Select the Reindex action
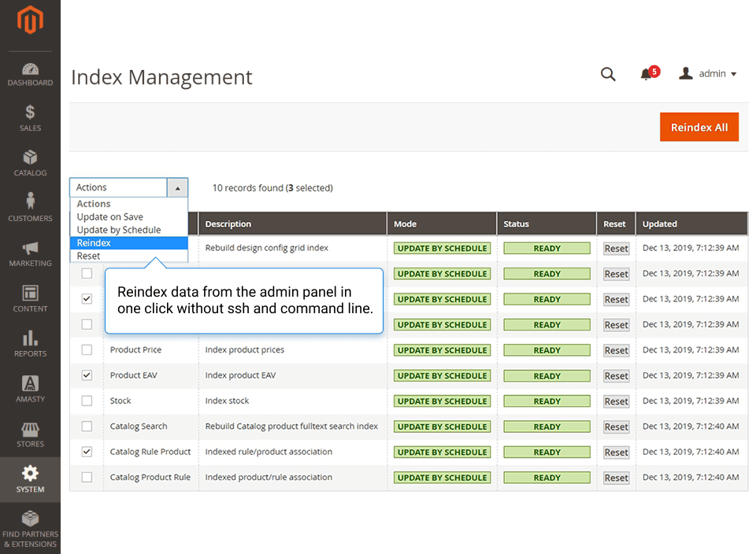Screen dimensions: 756x554 (x=128, y=243)
